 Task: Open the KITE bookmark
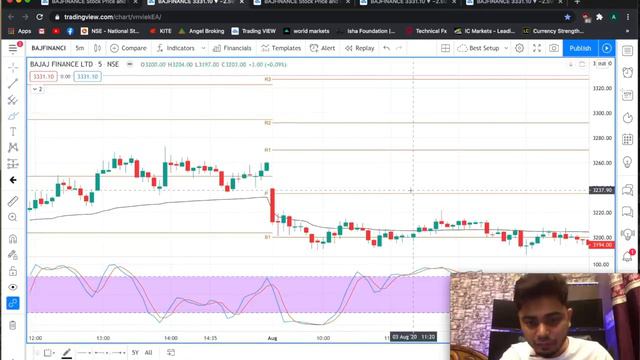point(160,31)
